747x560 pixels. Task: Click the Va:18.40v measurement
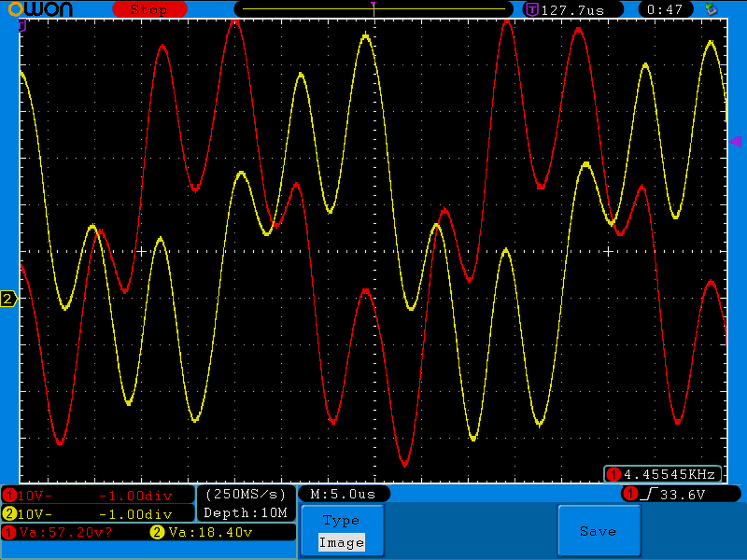point(211,532)
